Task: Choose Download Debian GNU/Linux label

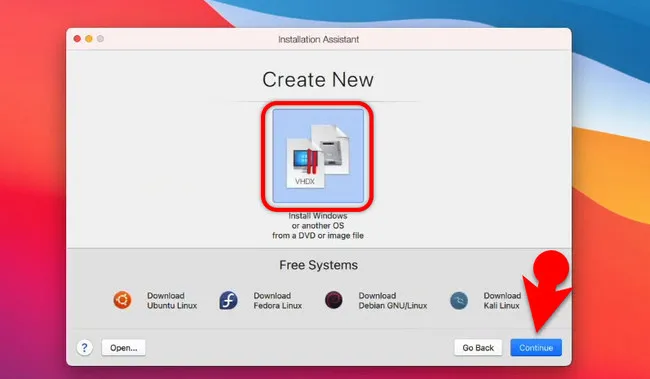Action: [x=393, y=301]
